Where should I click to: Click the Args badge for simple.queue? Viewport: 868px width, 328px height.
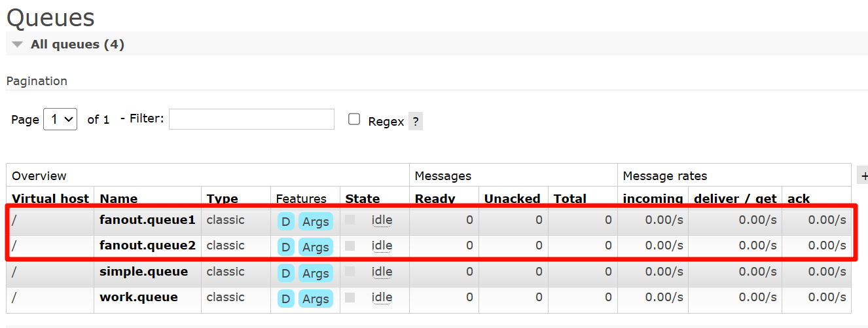pyautogui.click(x=316, y=273)
